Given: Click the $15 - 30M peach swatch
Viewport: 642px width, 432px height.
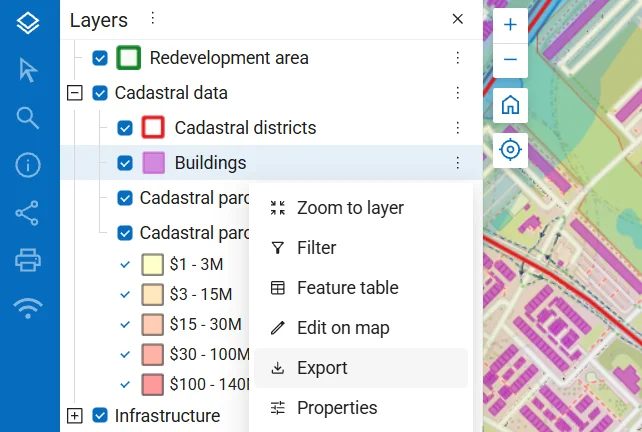Looking at the screenshot, I should coord(153,325).
